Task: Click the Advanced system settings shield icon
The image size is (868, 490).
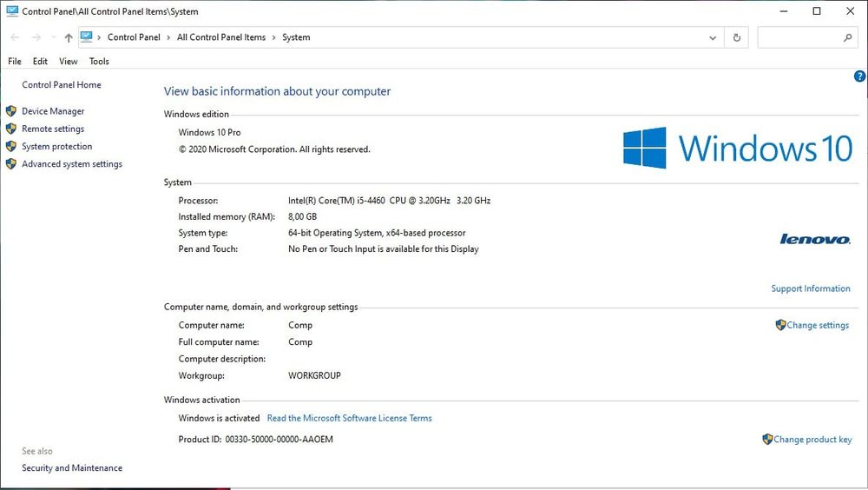Action: [x=11, y=164]
